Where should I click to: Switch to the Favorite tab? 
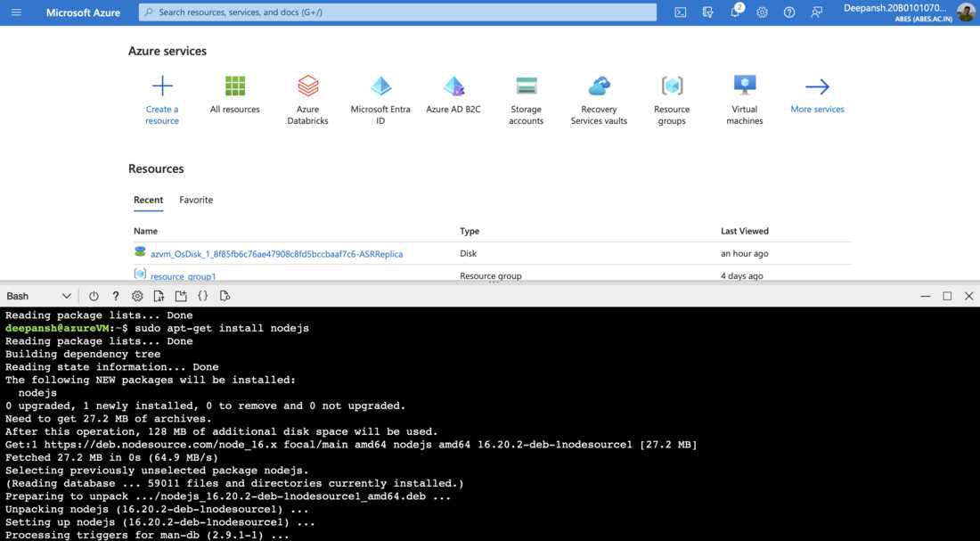click(x=196, y=200)
